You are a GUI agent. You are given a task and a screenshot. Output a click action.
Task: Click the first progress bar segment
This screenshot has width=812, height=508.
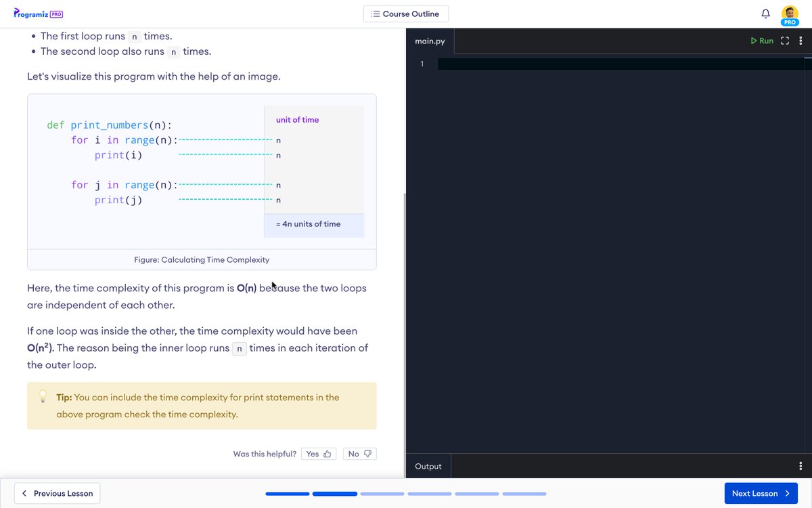click(288, 494)
